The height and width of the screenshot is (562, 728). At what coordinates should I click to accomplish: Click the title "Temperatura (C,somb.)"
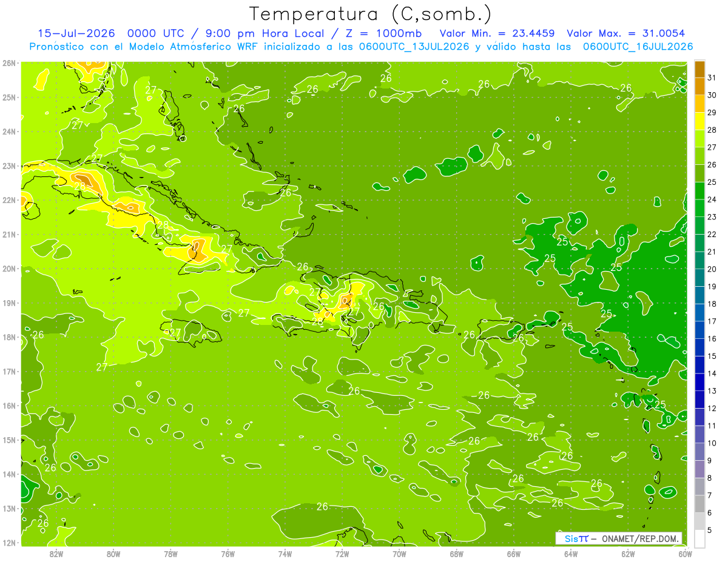[x=369, y=13]
